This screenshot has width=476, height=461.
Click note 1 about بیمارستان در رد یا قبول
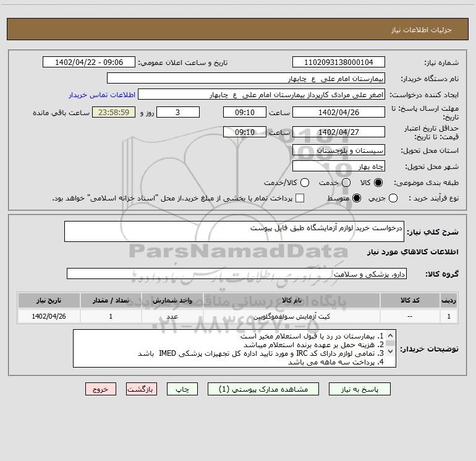[312, 337]
